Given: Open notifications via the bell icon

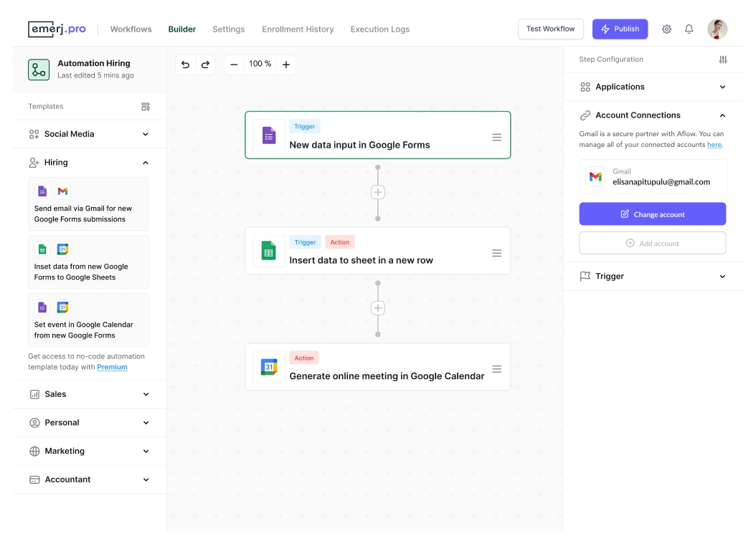Looking at the screenshot, I should point(689,29).
